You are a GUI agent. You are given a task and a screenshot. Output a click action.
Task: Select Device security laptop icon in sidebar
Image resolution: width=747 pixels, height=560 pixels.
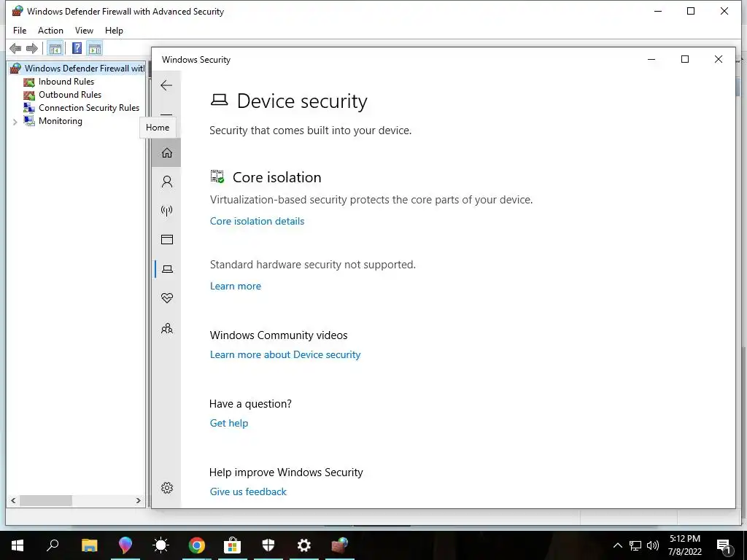pos(167,269)
